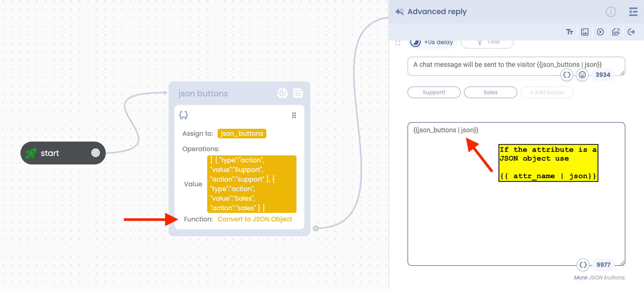Add a text element with the Tt icon
Screen dimensions: 644x289
[x=569, y=32]
